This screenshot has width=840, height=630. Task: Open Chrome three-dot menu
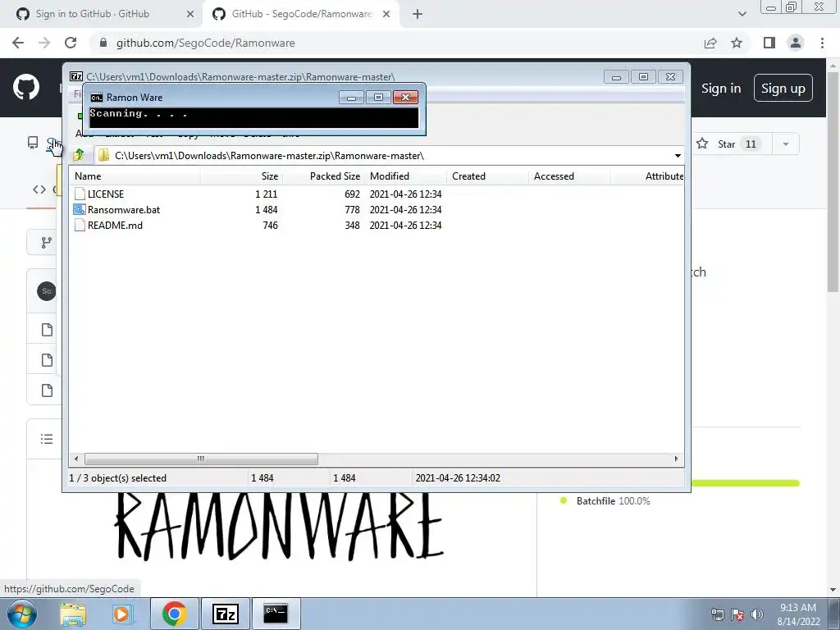[x=822, y=43]
